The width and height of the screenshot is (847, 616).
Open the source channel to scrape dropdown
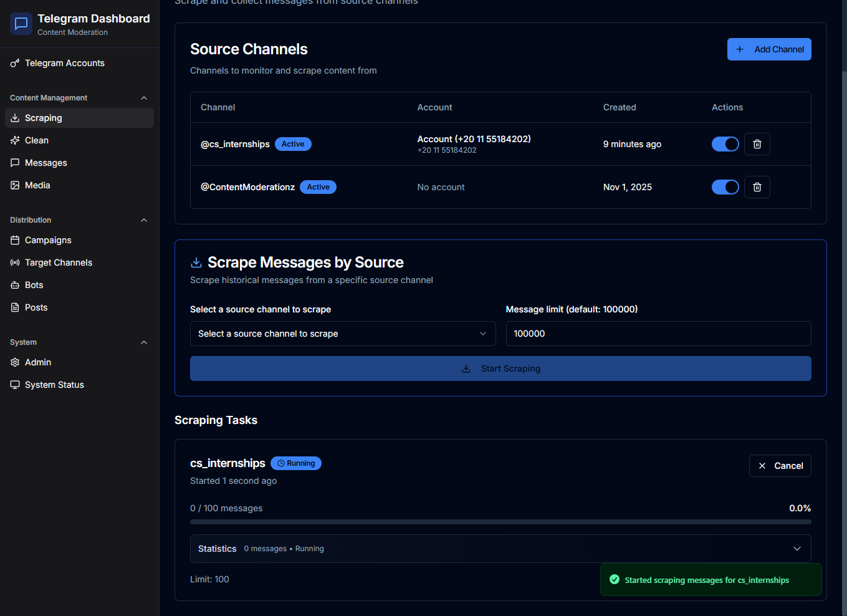[x=343, y=334]
